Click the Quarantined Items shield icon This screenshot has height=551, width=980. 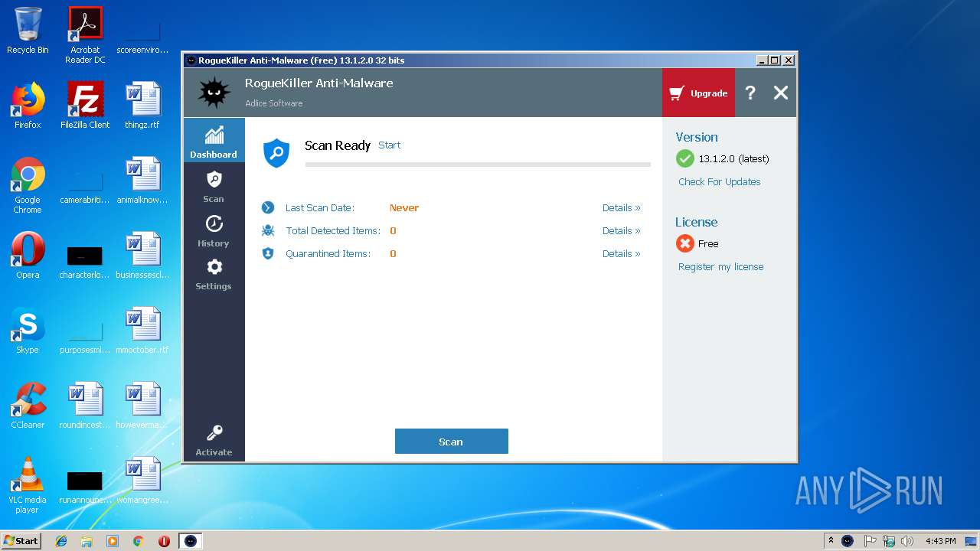pos(268,253)
